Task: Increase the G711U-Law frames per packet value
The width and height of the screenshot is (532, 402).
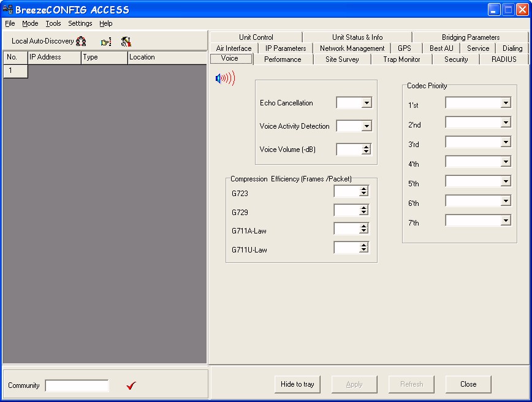Action: click(363, 245)
